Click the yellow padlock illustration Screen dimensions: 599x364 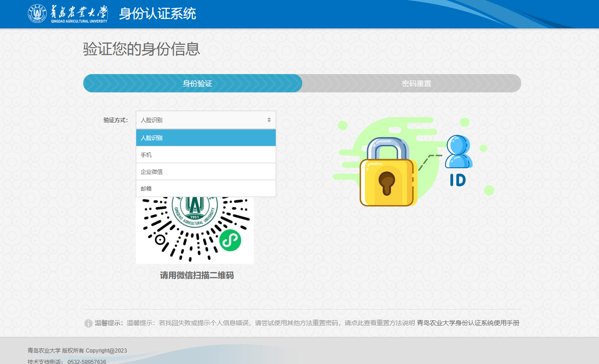click(x=388, y=172)
